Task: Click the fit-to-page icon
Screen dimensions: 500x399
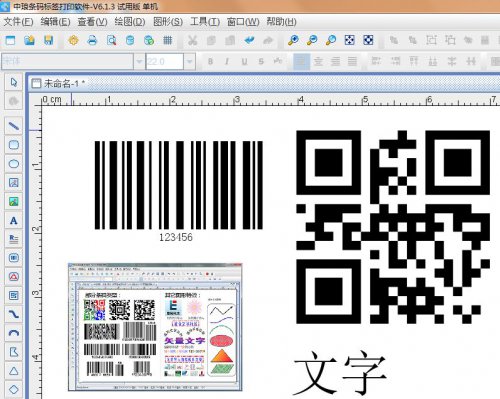Action: click(x=368, y=40)
